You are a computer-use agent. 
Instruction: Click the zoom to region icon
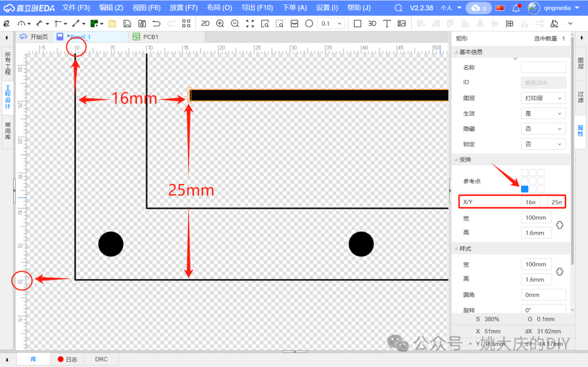(265, 23)
